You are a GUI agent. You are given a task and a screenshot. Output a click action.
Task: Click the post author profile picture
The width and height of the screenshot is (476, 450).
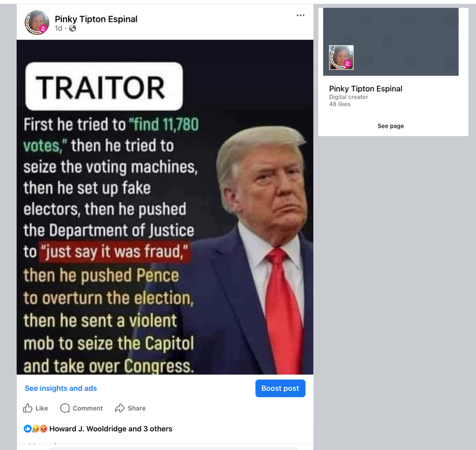37,22
